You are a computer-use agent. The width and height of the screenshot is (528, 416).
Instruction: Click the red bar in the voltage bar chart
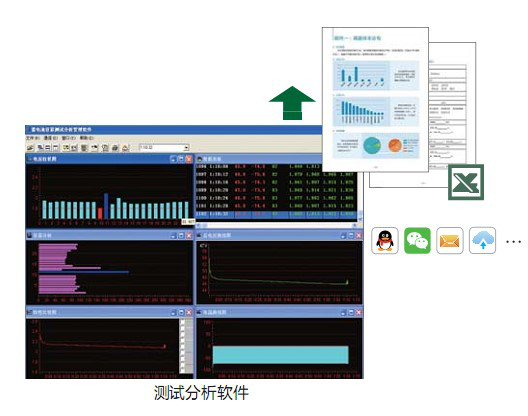pyautogui.click(x=100, y=213)
